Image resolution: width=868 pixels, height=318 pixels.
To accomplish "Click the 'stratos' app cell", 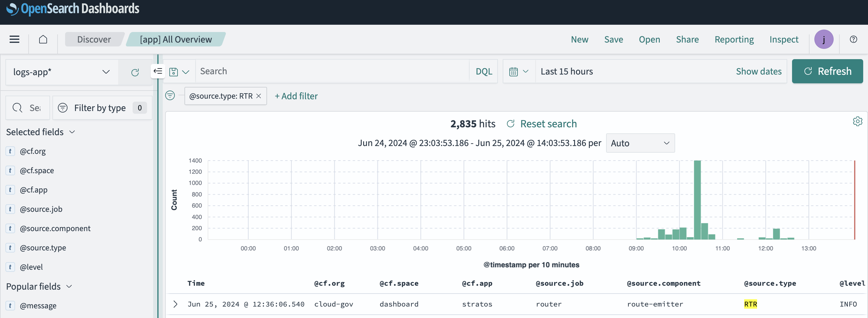I will tap(477, 304).
